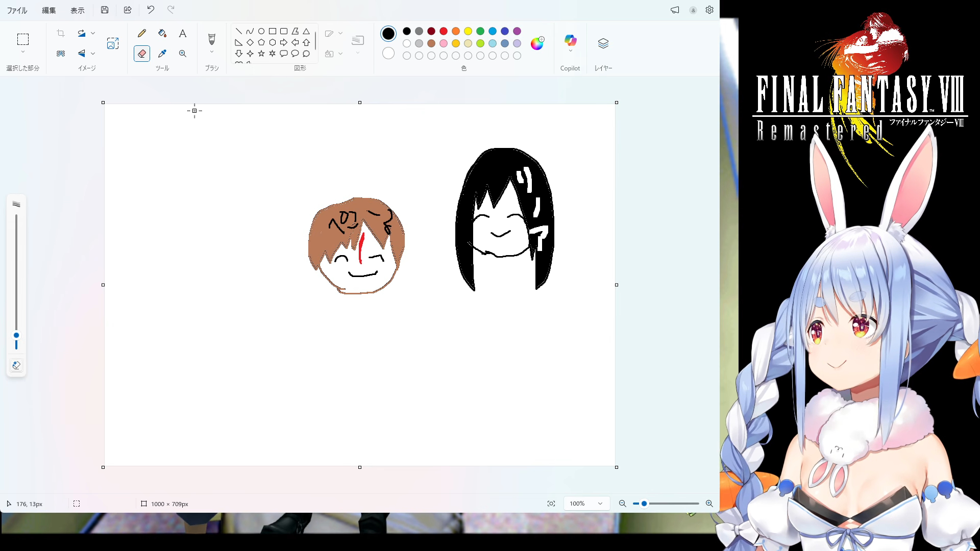Toggle the active Eraser tool

142,54
